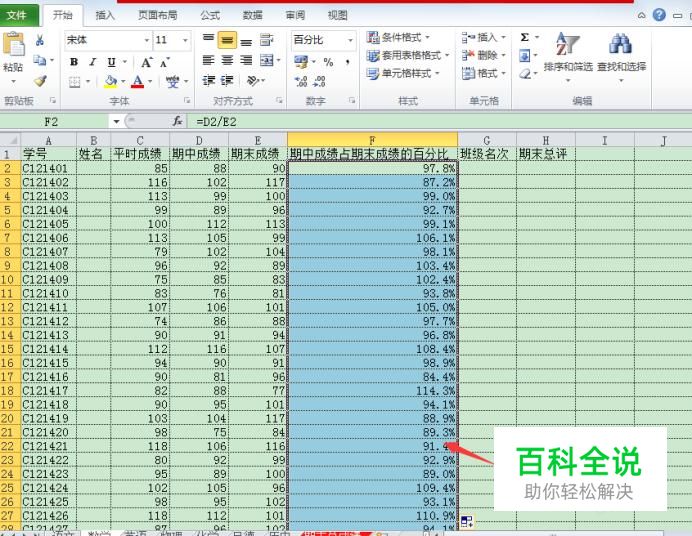The image size is (692, 536).
Task: Open text orientation button
Action: [x=253, y=80]
